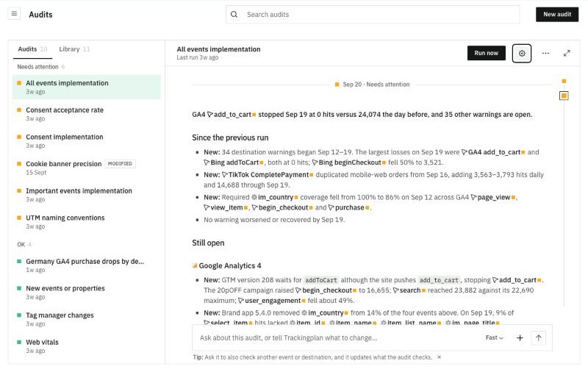Select All events implementation audit
Screen dimensions: 588x372
(x=87, y=87)
